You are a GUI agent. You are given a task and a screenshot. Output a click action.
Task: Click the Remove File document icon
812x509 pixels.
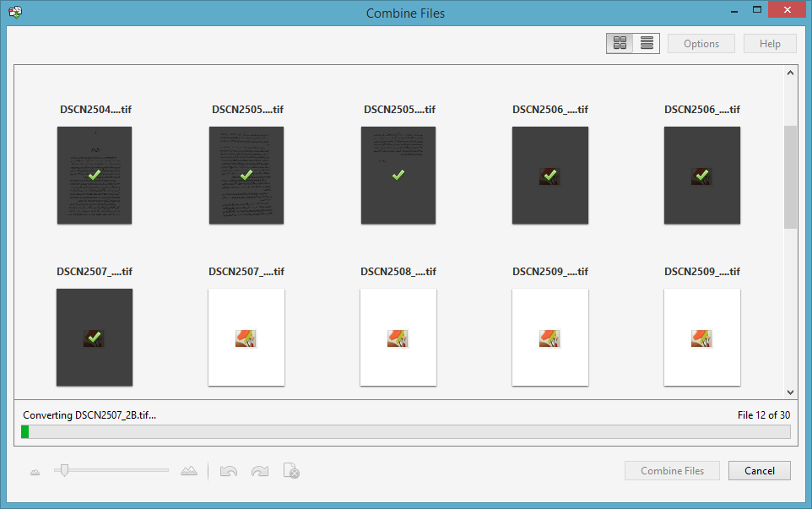[291, 470]
